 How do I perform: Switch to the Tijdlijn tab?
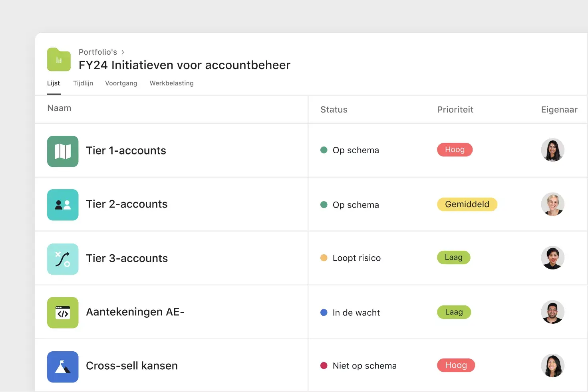pyautogui.click(x=83, y=83)
